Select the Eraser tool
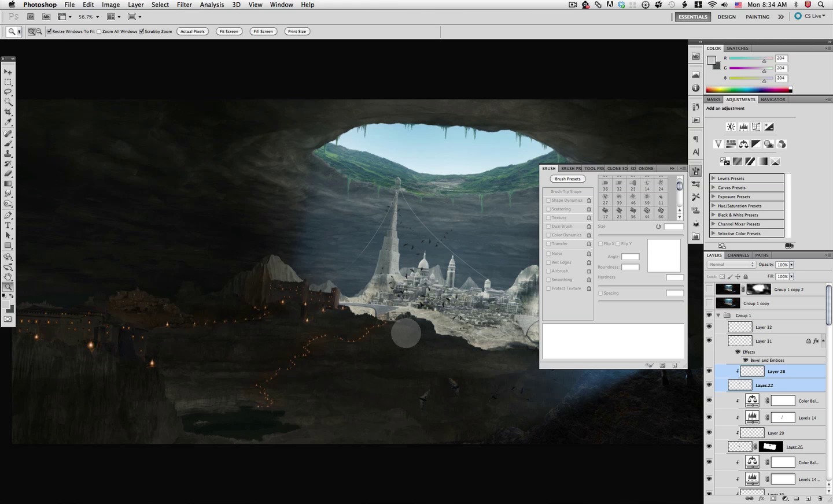The image size is (833, 504). tap(8, 173)
